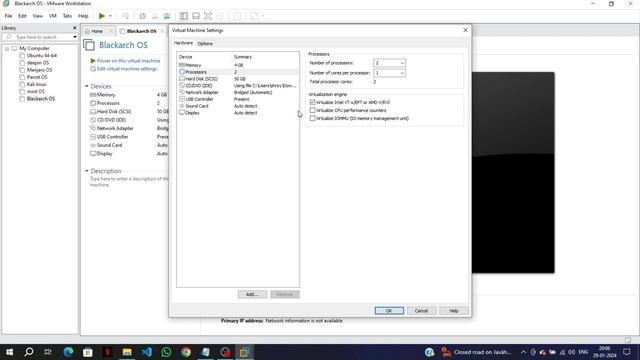
Task: Select Kali linux in the library tree
Action: pyautogui.click(x=36, y=84)
